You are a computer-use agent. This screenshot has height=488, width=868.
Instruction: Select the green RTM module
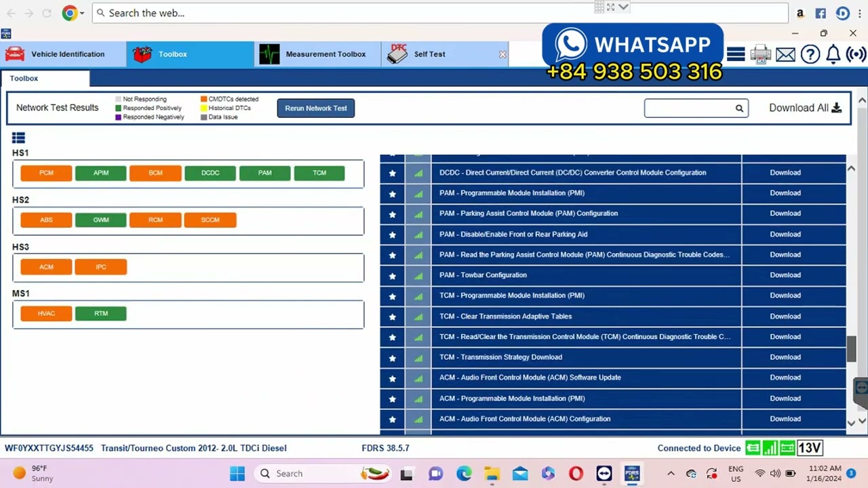point(101,313)
